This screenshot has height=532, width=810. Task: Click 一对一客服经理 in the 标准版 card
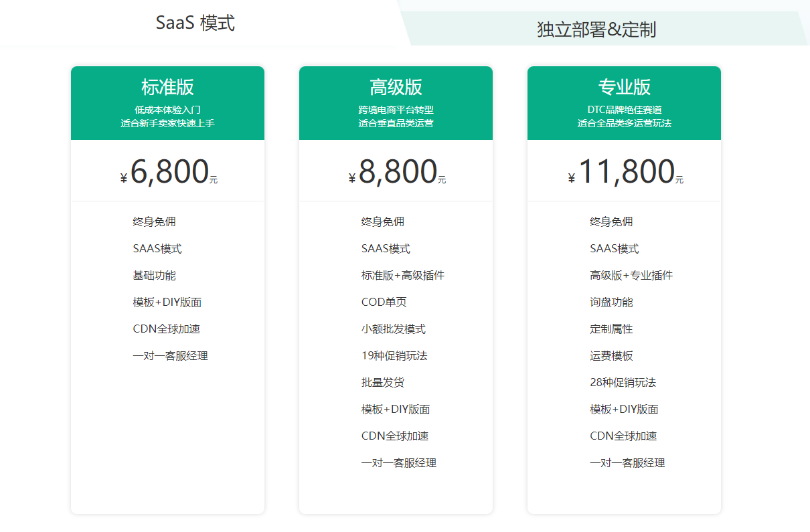[170, 355]
